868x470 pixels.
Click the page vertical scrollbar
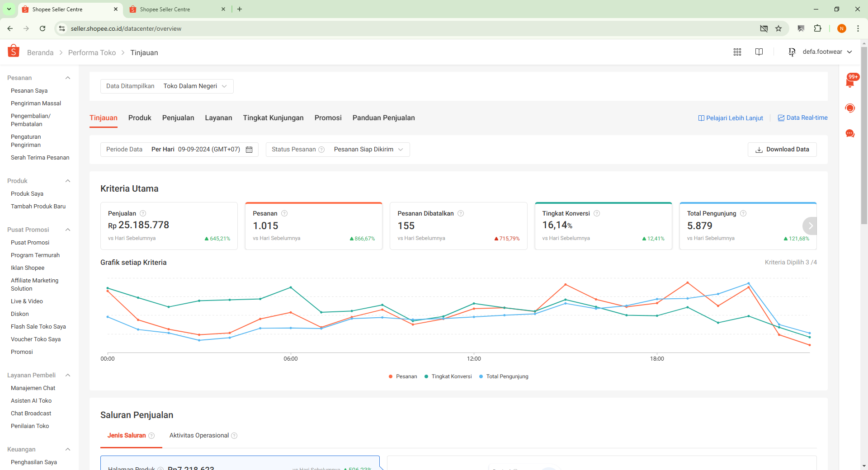tap(864, 136)
